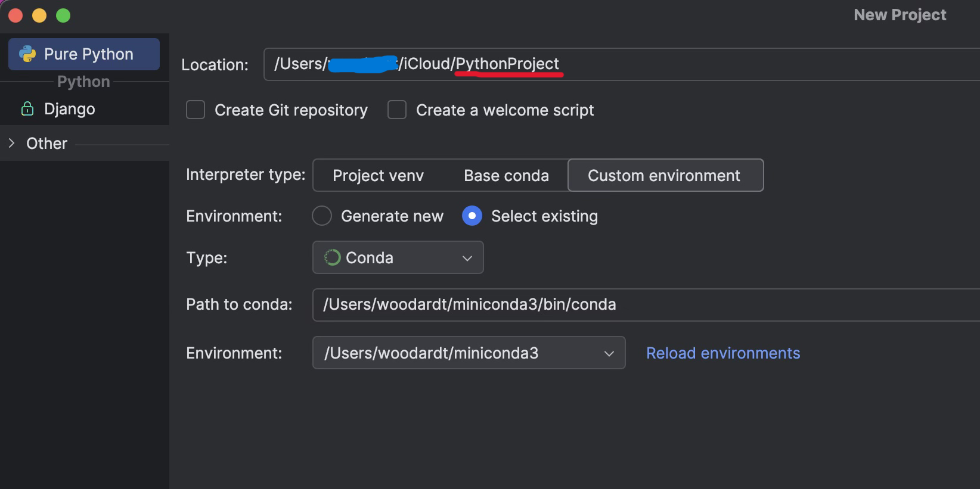The height and width of the screenshot is (489, 980).
Task: Edit the Path to conda field
Action: pos(646,305)
